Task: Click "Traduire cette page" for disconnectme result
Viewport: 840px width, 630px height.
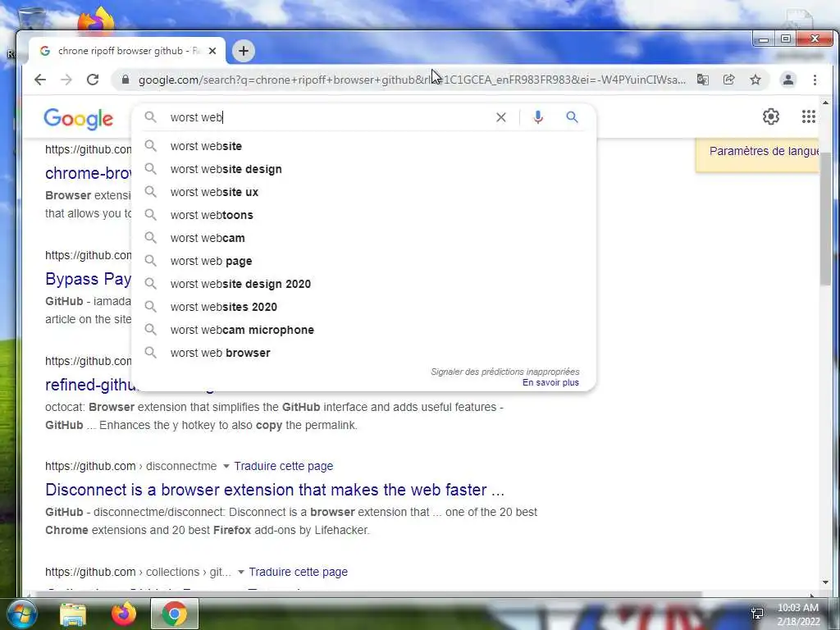Action: point(283,466)
